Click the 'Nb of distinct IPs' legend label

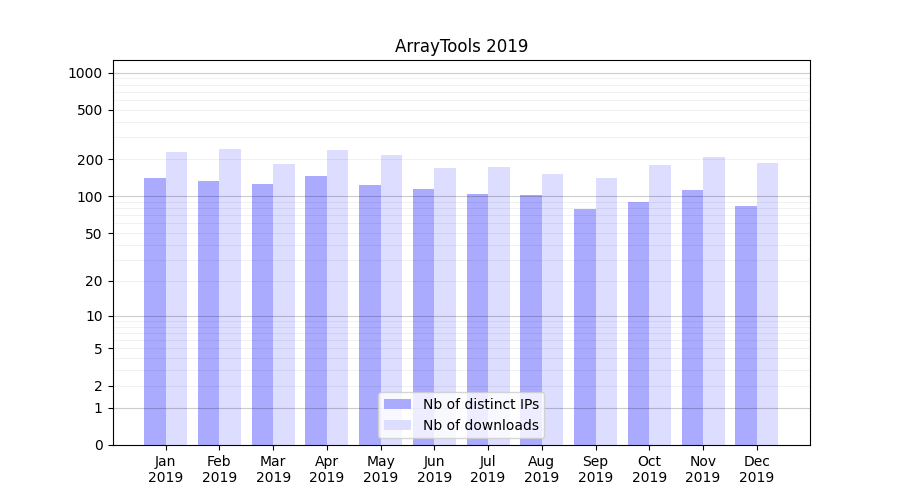[x=480, y=404]
